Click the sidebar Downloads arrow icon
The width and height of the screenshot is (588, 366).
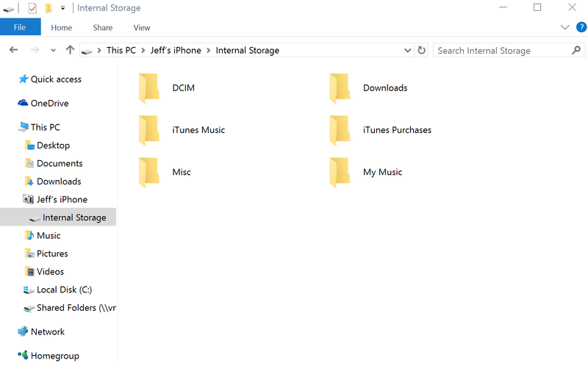pos(29,181)
